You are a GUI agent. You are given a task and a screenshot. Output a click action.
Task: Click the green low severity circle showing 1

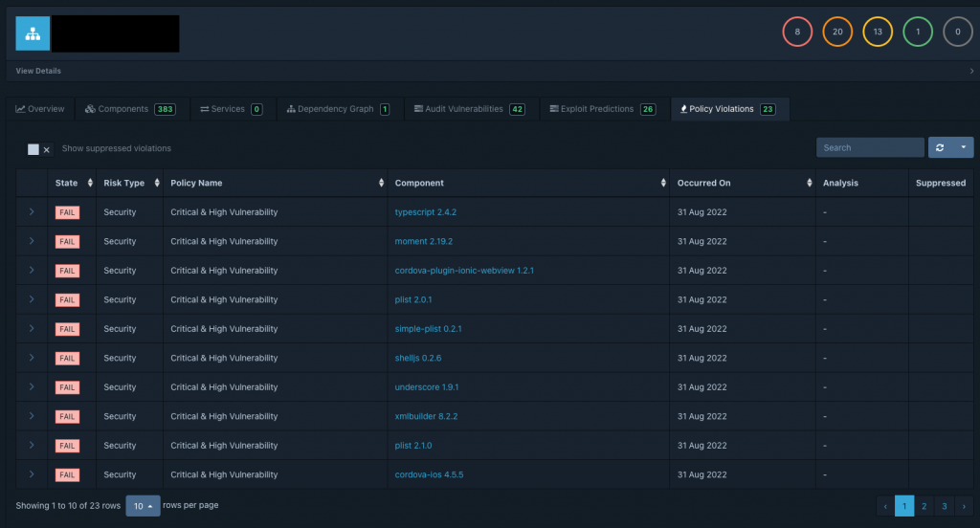pos(918,32)
